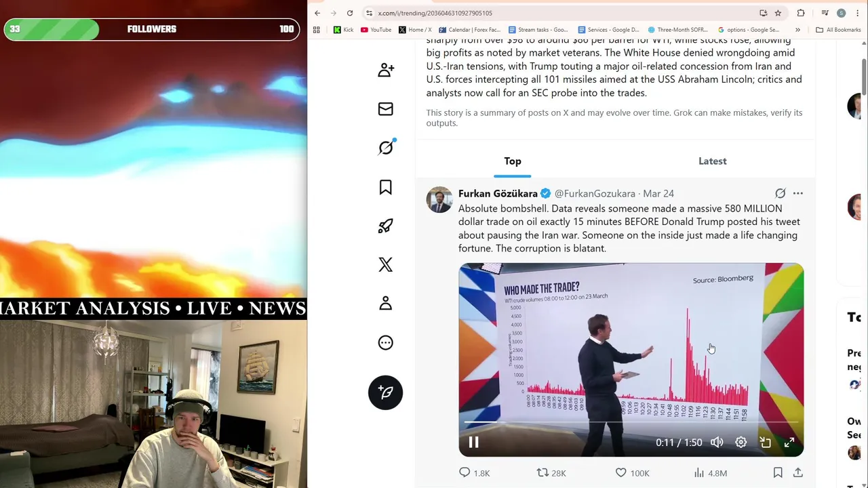
Task: Open the @FurkanGozukara profile link
Action: point(595,194)
